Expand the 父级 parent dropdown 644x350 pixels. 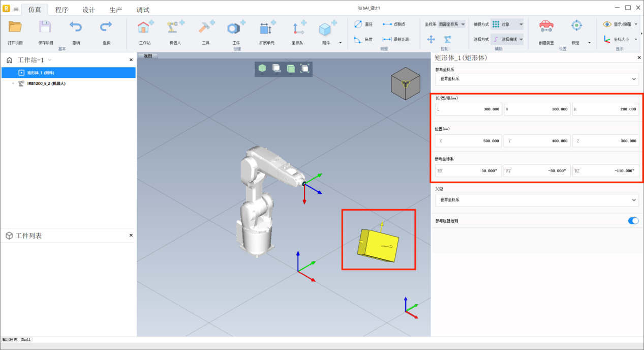pos(537,200)
